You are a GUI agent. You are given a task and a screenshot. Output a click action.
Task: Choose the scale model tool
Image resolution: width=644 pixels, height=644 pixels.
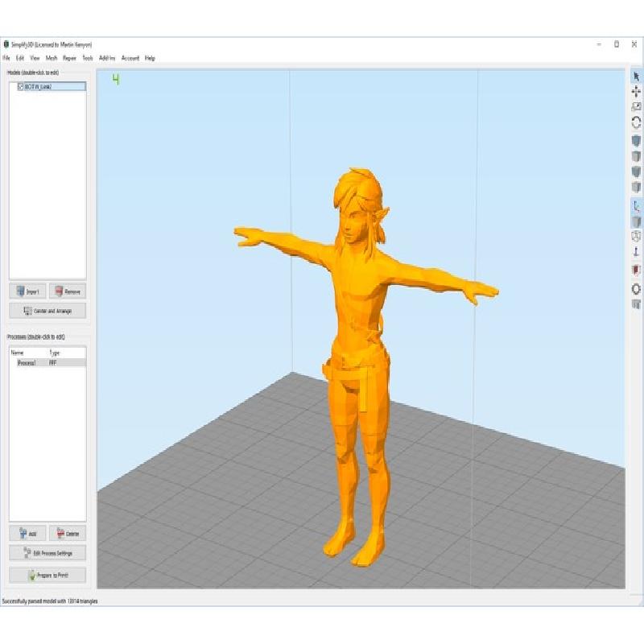point(636,107)
